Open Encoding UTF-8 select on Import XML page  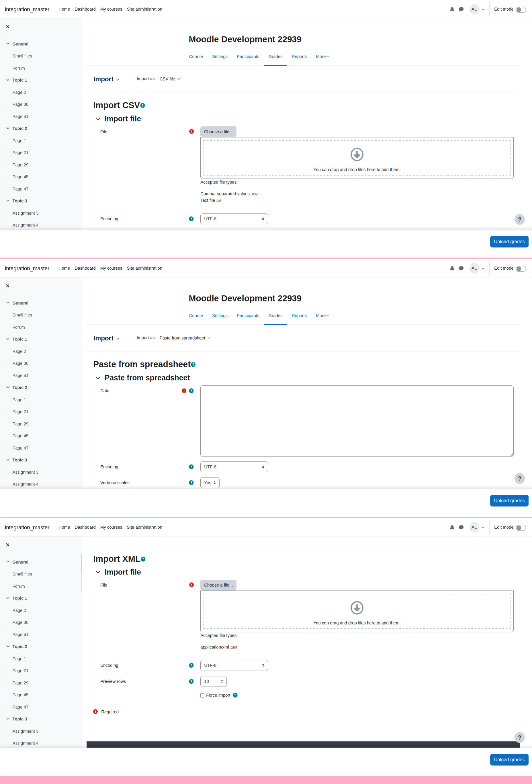(234, 666)
